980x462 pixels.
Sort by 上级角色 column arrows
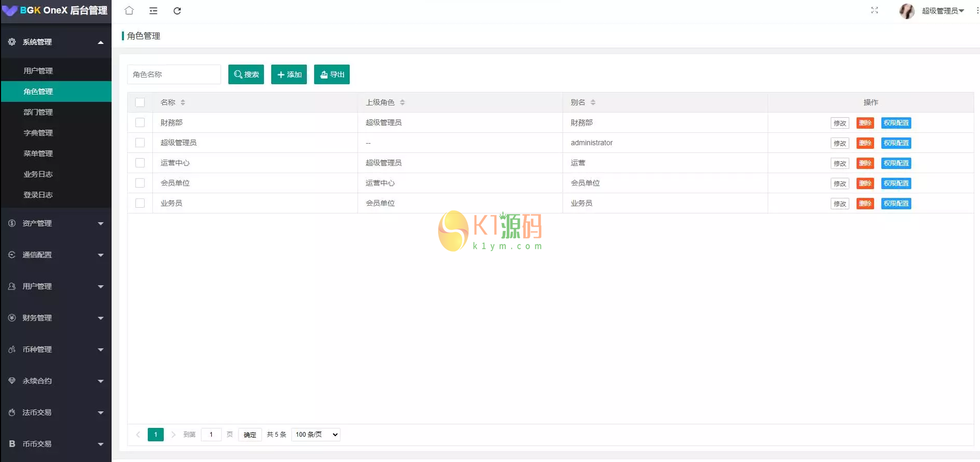(x=402, y=102)
